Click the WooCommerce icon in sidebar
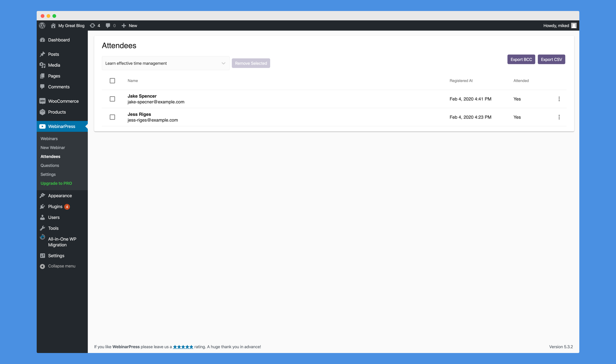 tap(42, 101)
